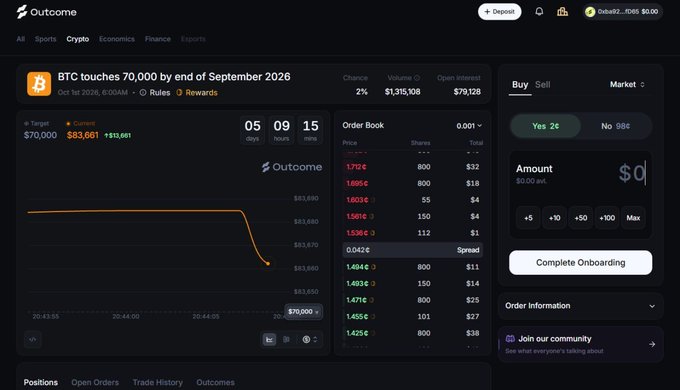Click reward icon beside 1.455¢ price
The image size is (680, 390).
click(373, 317)
